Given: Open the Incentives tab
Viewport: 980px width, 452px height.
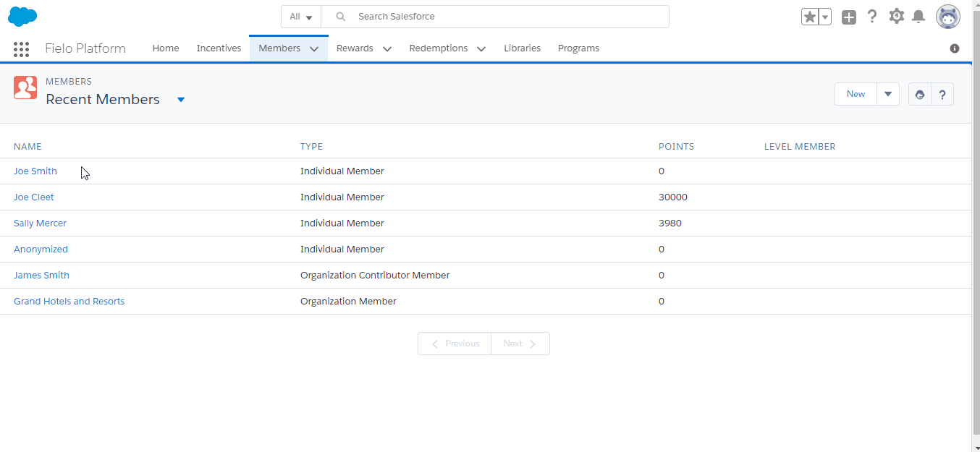Looking at the screenshot, I should point(219,48).
